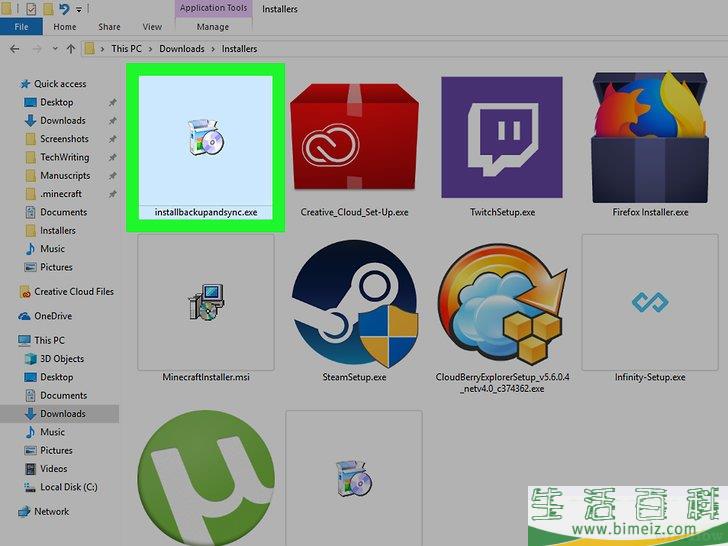Click the Application Tools contextual tab
The width and height of the screenshot is (728, 546).
tap(214, 8)
